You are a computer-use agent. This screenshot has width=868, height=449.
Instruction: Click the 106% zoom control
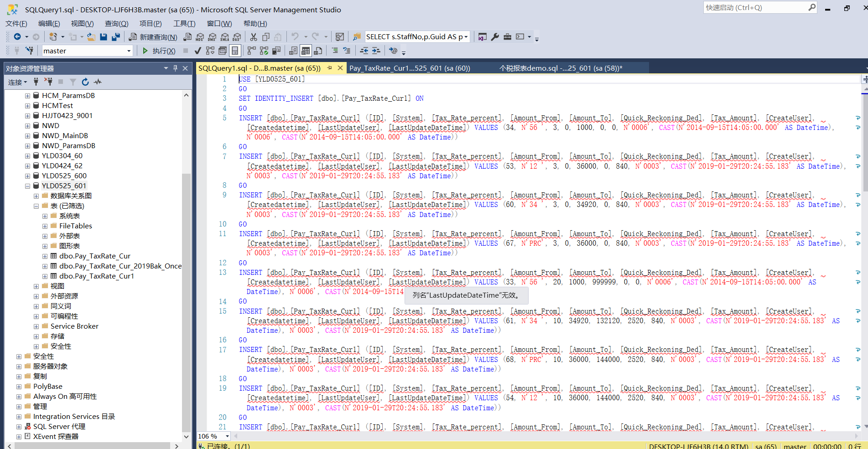pos(212,436)
